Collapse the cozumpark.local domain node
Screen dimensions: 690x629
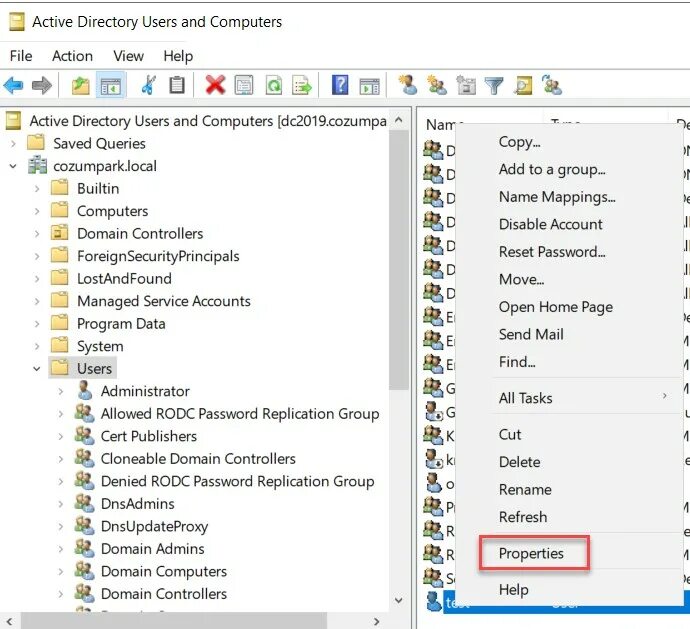pos(13,166)
